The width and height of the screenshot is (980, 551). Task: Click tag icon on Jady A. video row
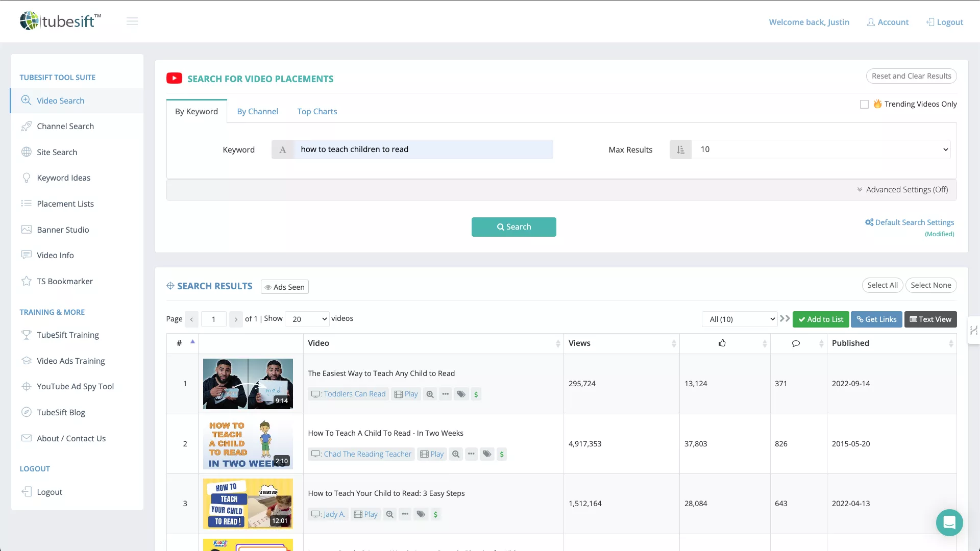coord(421,514)
